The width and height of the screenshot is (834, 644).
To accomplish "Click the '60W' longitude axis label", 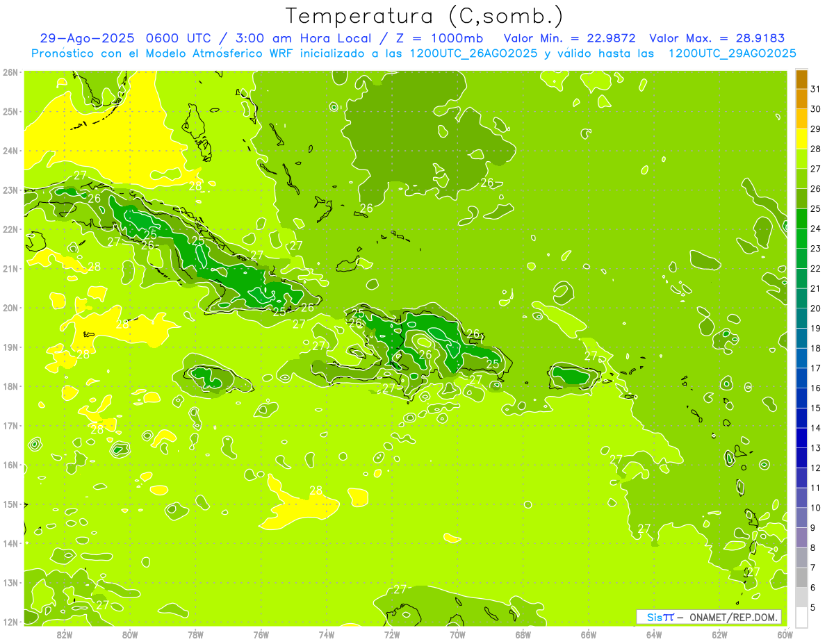I will 785,634.
